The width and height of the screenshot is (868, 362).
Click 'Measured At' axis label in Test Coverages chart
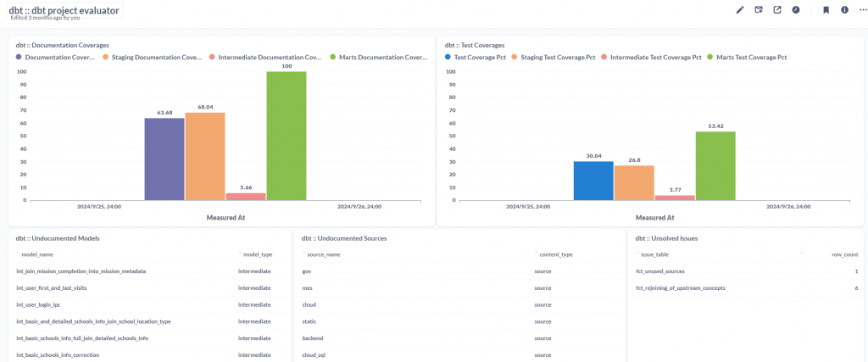655,218
